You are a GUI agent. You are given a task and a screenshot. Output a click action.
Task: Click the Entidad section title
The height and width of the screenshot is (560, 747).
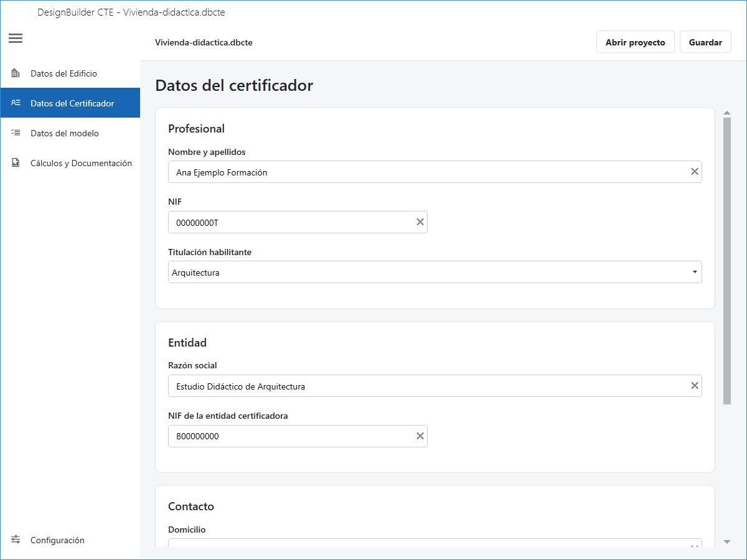pyautogui.click(x=187, y=342)
